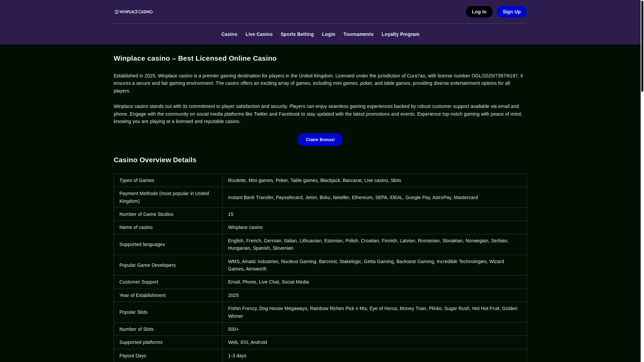Screen dimensions: 644x362
Task: Click the Payment Methods label cell
Action: click(168, 197)
